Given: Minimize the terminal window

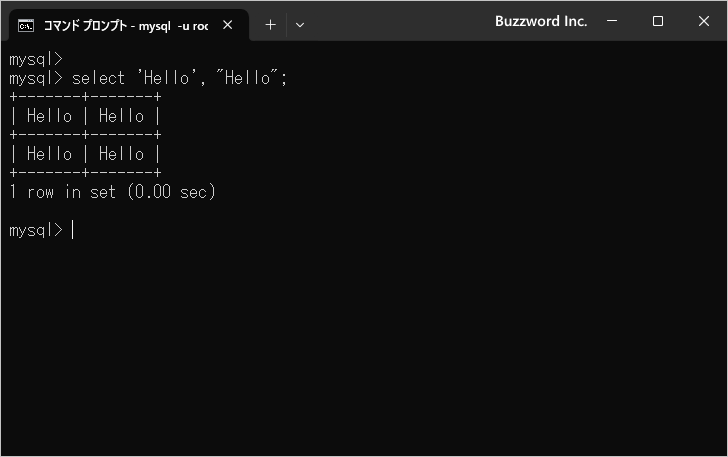Looking at the screenshot, I should tap(612, 21).
